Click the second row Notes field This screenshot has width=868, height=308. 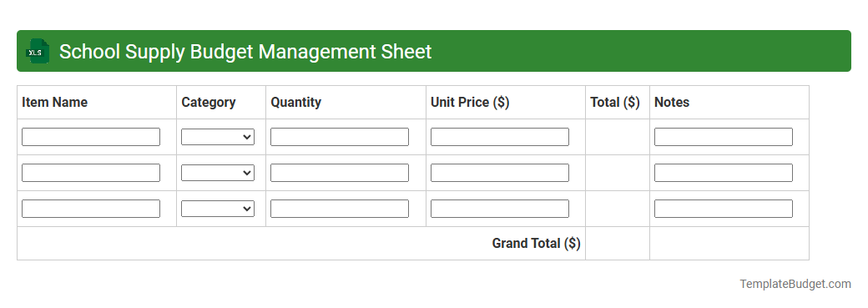click(723, 173)
